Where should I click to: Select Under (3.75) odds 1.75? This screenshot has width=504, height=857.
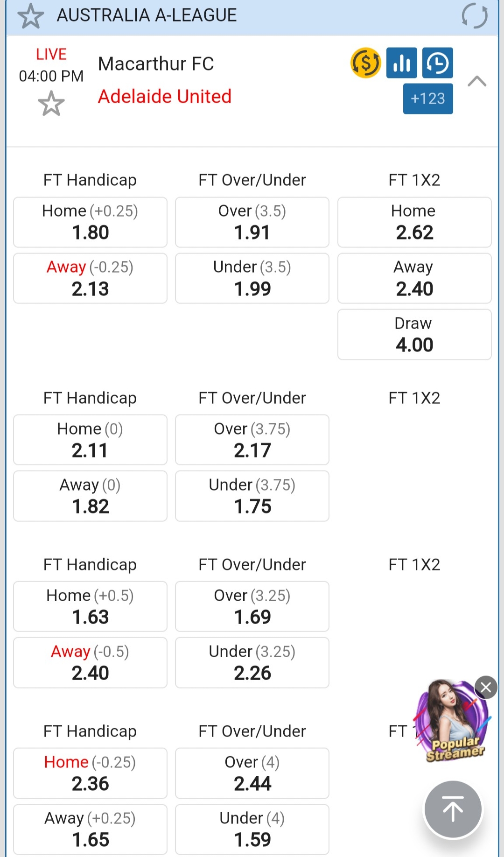click(252, 496)
